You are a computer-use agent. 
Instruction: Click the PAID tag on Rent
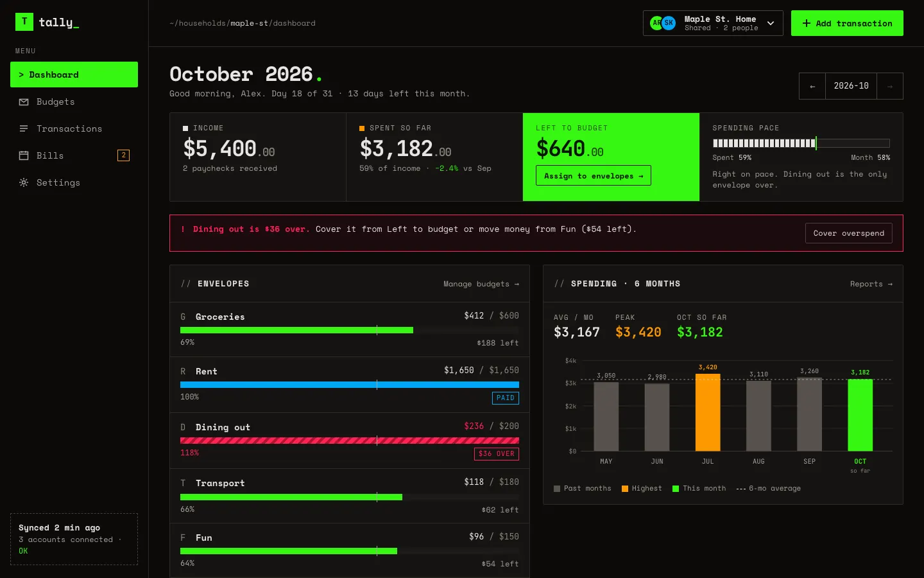[506, 398]
